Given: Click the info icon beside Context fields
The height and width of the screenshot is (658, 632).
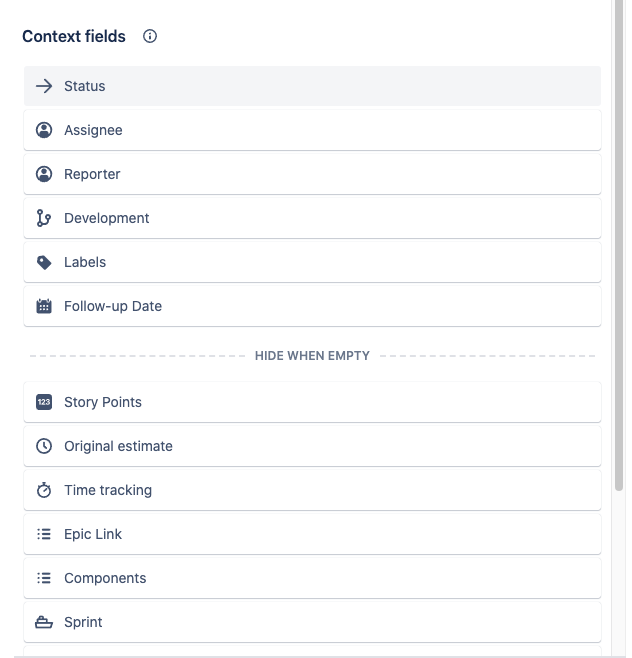Looking at the screenshot, I should tap(150, 37).
